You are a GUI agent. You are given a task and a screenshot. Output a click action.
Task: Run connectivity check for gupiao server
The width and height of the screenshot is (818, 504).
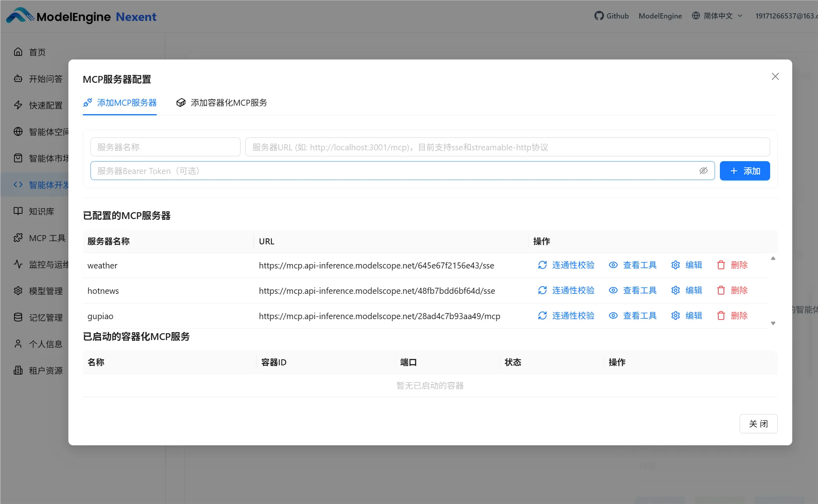[566, 316]
